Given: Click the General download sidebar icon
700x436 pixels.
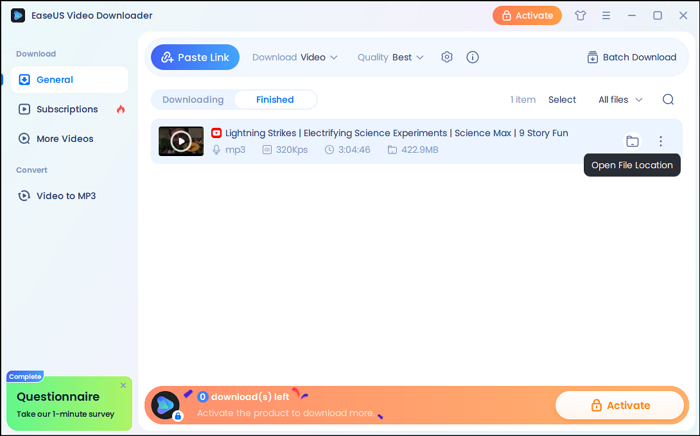Looking at the screenshot, I should click(24, 79).
